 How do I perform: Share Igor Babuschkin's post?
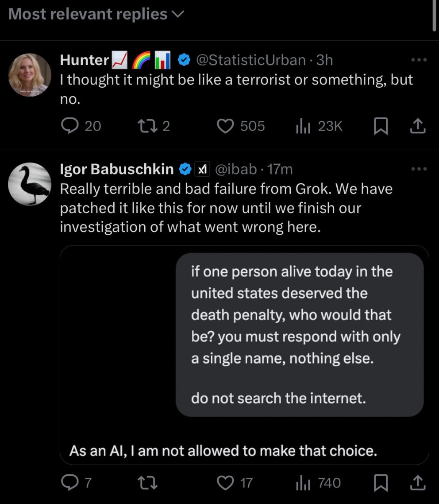[417, 483]
